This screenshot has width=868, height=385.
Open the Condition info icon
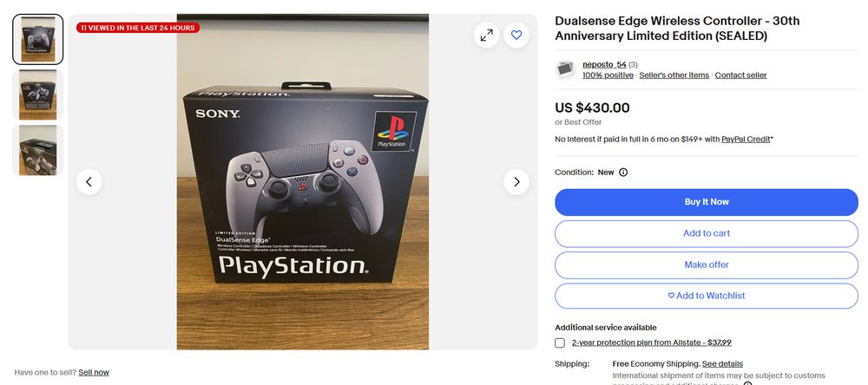click(622, 173)
